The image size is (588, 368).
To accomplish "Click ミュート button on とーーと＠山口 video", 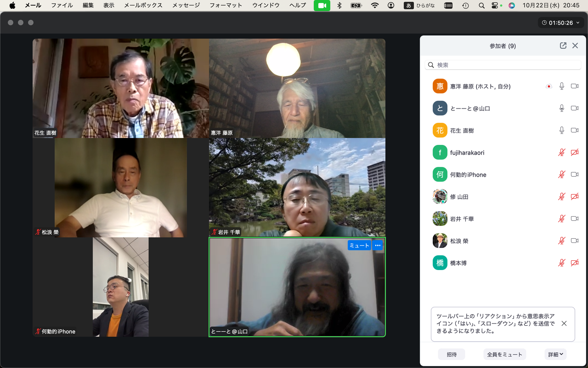I will coord(359,245).
